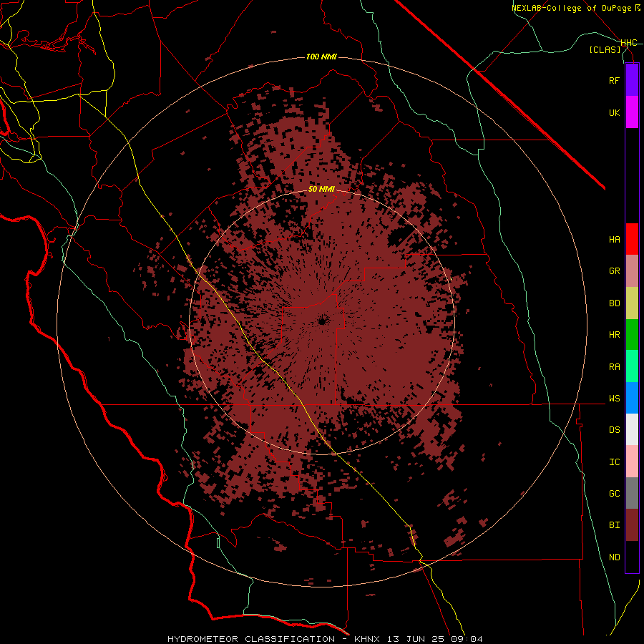644x644 pixels.
Task: Click the "UK" legend label
Action: tap(614, 112)
